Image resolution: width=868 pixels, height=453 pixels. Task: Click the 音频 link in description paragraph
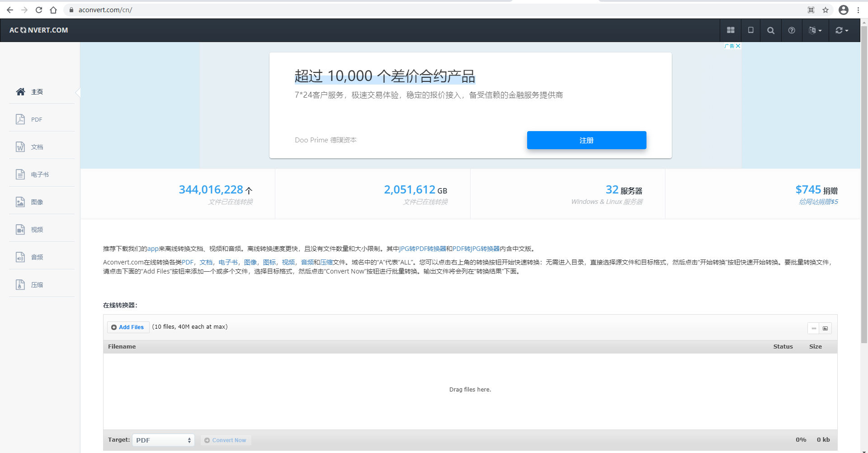[307, 262]
